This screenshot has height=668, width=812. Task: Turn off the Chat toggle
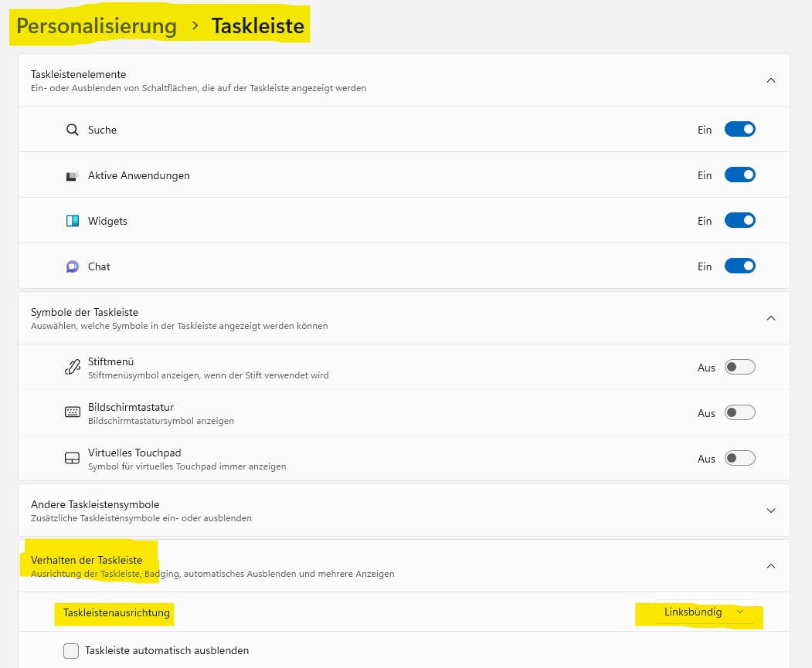tap(739, 266)
